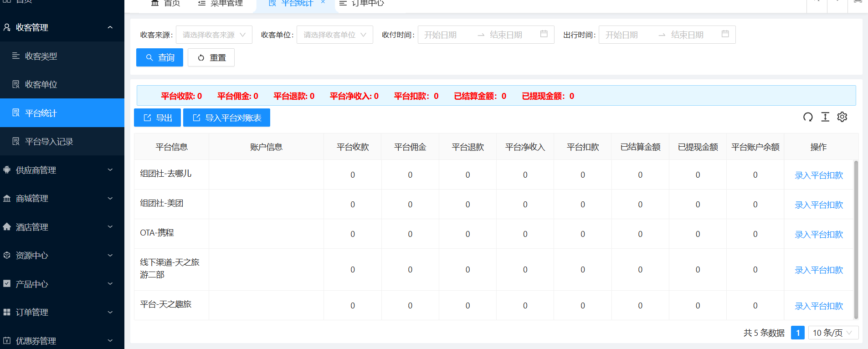Click the 重置 reset button
This screenshot has width=868, height=349.
pyautogui.click(x=211, y=57)
